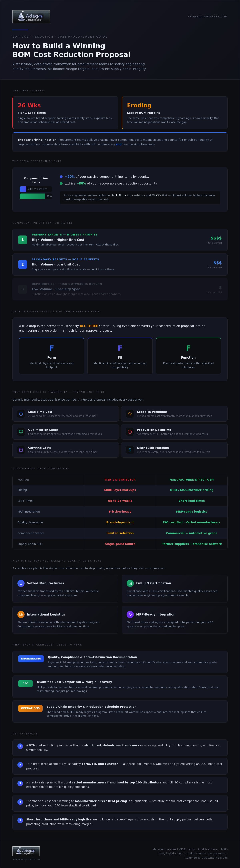The width and height of the screenshot is (240, 868).
Task: Open the ADAGECOMPONENTS.COM header link
Action: coord(208,17)
